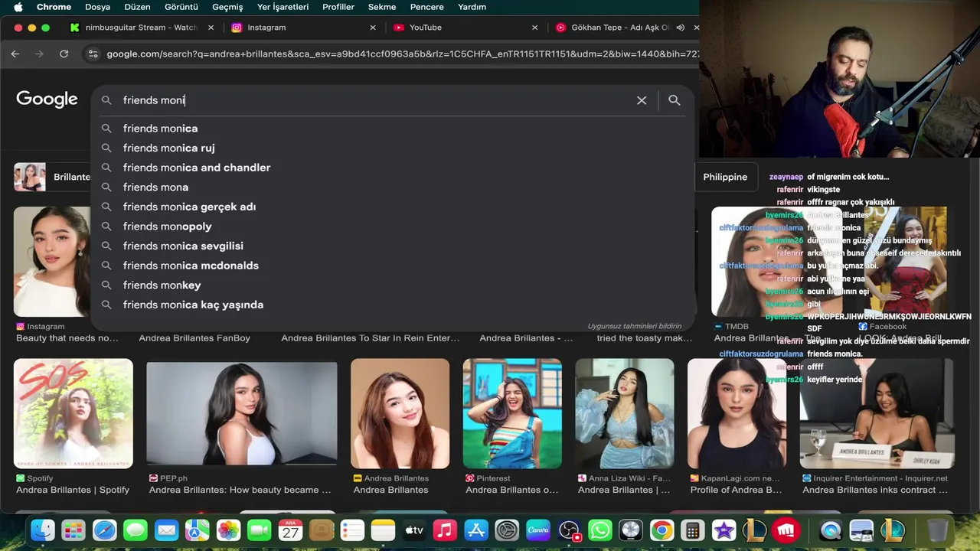The height and width of the screenshot is (551, 980).
Task: Open Notes app in the dock
Action: click(383, 530)
